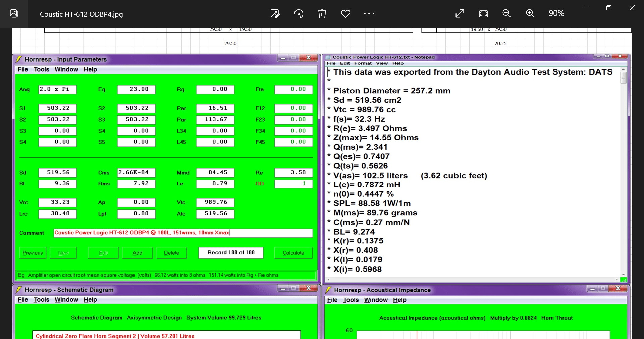Viewport: 644px width, 339px height.
Task: Click the second Par field showing 113.67
Action: coord(215,119)
